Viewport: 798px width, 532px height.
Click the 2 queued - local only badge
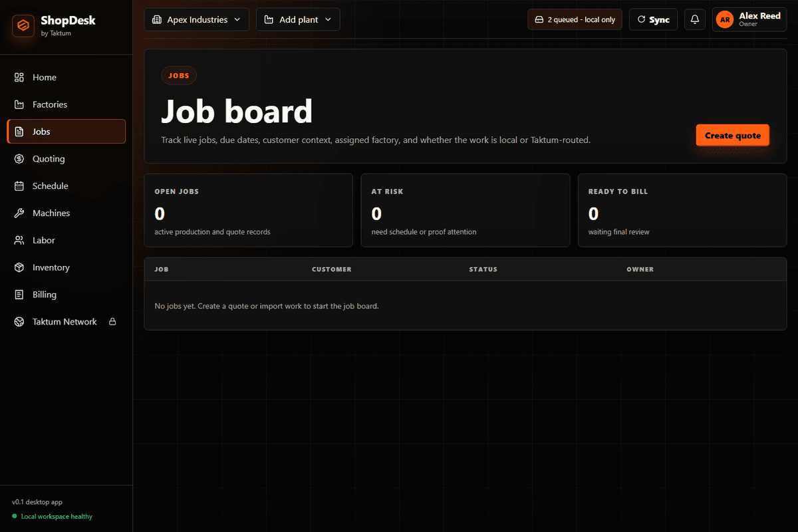pos(575,19)
